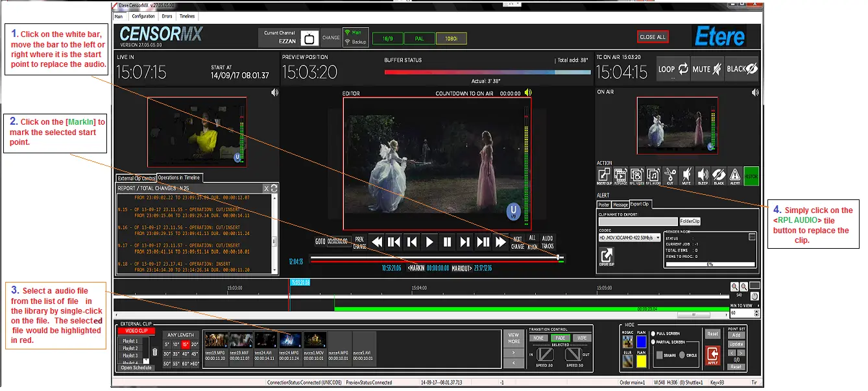Open the Message tab in Alert panel
The width and height of the screenshot is (868, 391).
pos(620,205)
